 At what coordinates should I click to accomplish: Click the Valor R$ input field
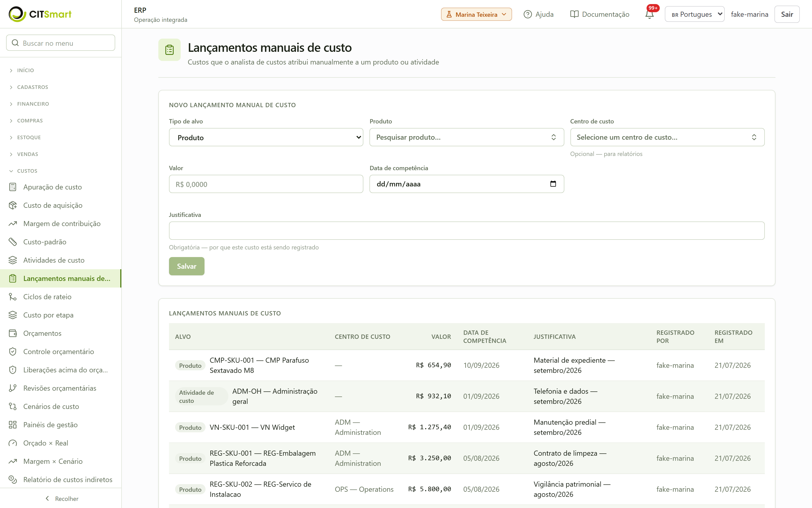pyautogui.click(x=266, y=184)
